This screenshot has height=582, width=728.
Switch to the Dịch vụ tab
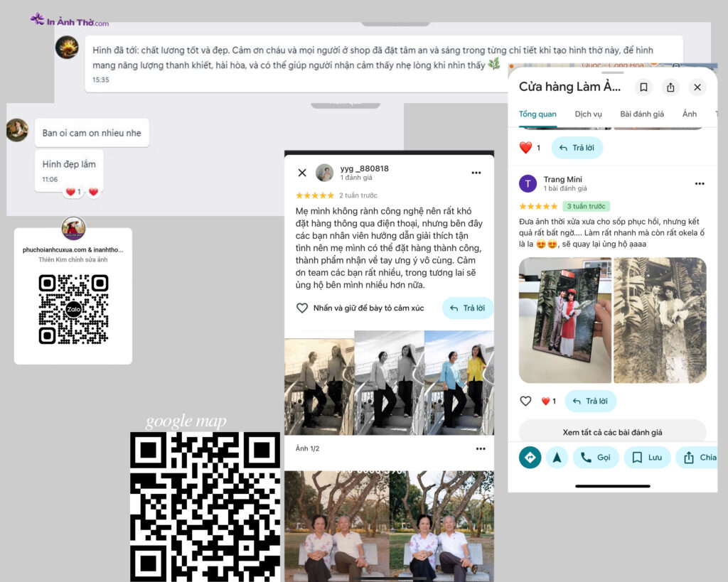pyautogui.click(x=588, y=114)
